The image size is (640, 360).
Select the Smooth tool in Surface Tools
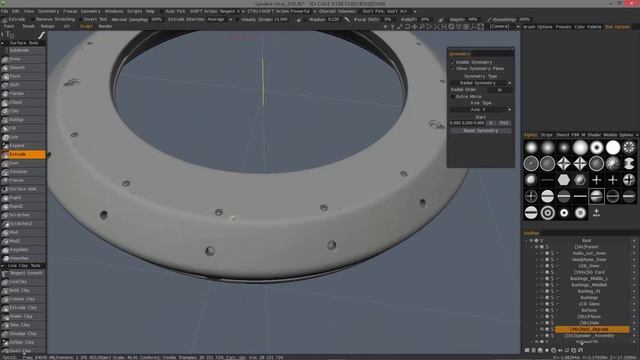click(x=23, y=68)
